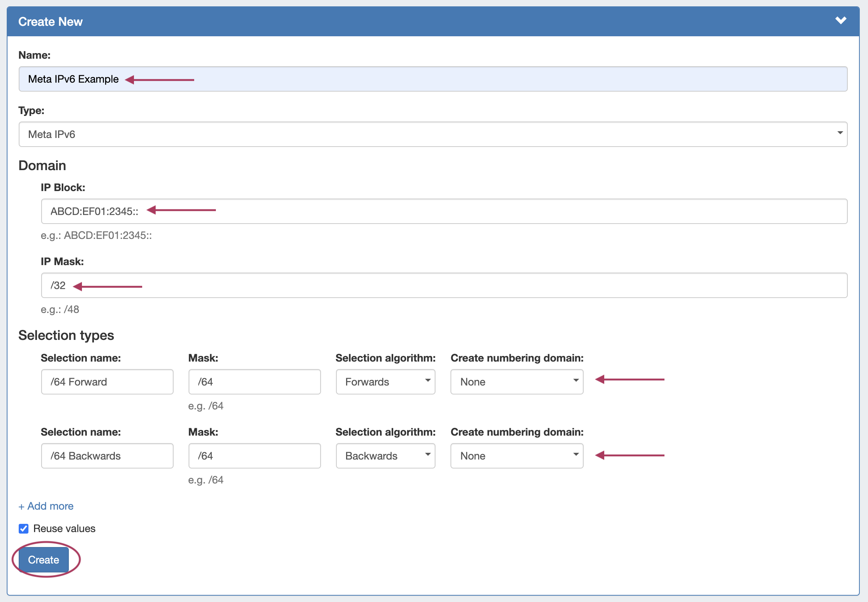Click the first row Mask field

pos(254,382)
